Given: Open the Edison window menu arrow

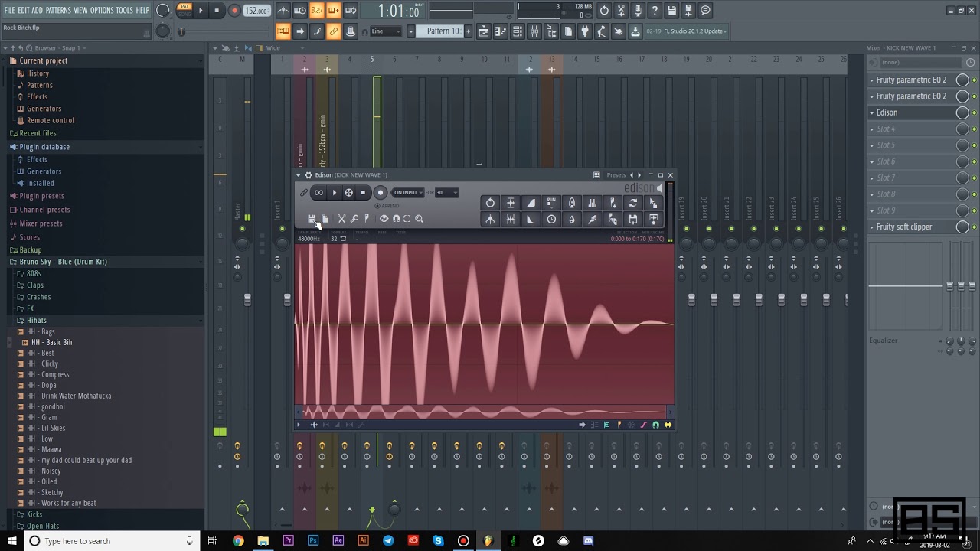Looking at the screenshot, I should (299, 175).
